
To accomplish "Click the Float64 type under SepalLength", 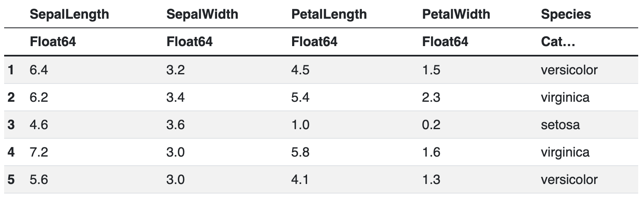I will [53, 42].
